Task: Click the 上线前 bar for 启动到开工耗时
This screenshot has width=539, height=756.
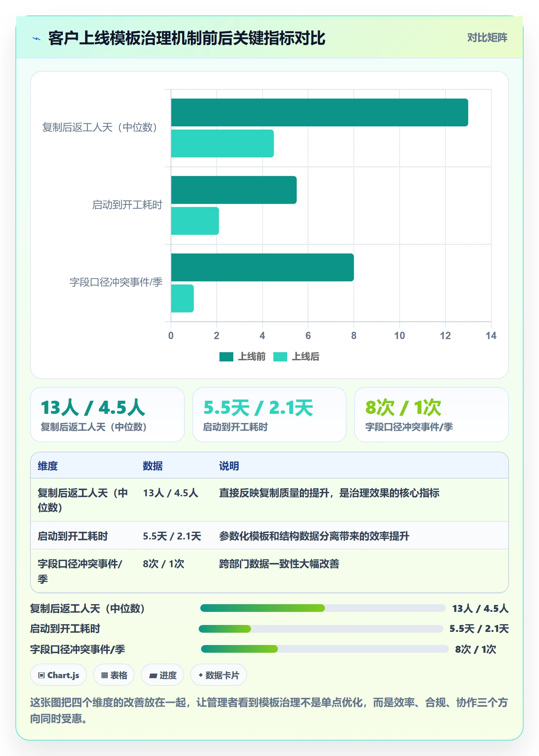Action: coord(234,190)
